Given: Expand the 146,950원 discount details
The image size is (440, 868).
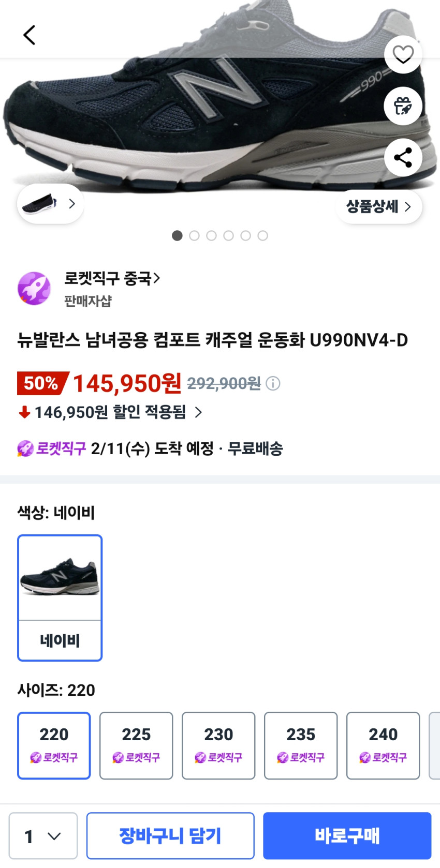Looking at the screenshot, I should click(x=110, y=412).
